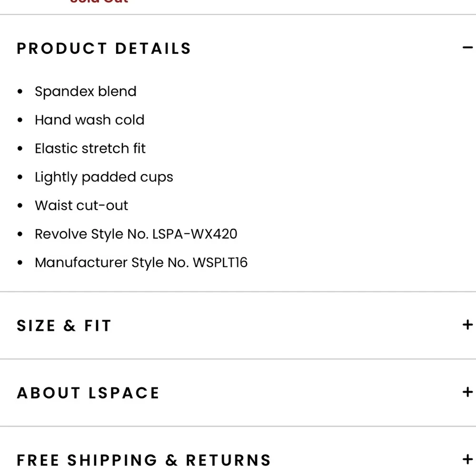Viewport: 476px width, 476px height.
Task: Click the Hand wash cold bullet item
Action: pos(89,120)
